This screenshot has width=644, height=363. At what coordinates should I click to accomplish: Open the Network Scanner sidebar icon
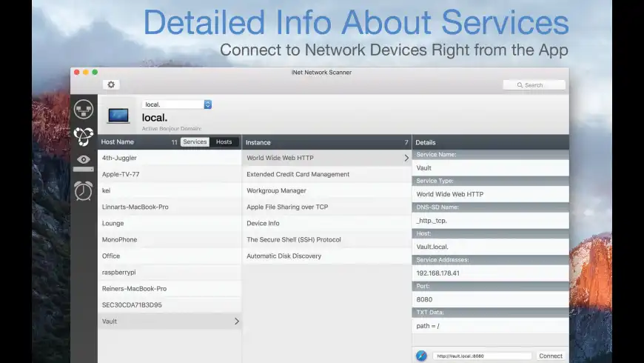tap(84, 110)
